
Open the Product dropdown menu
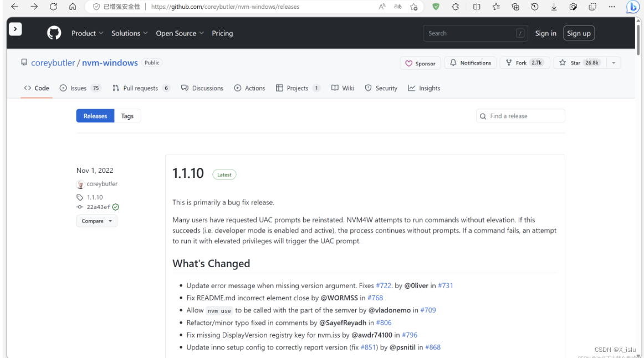87,33
